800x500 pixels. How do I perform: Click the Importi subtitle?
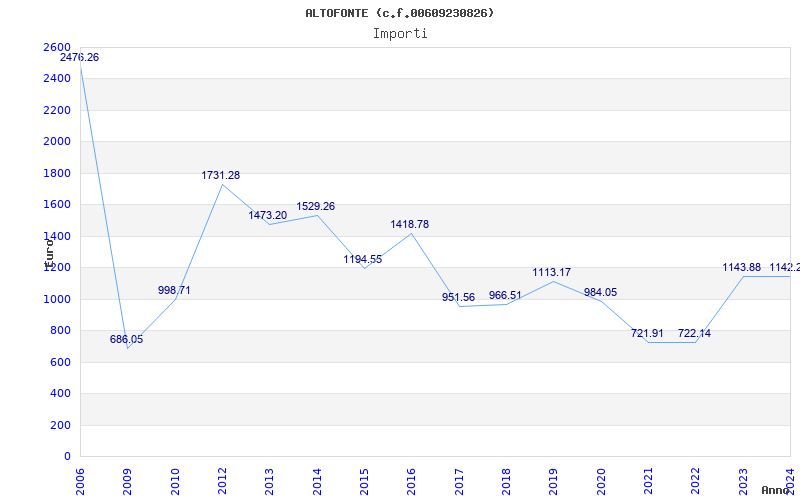[x=400, y=33]
